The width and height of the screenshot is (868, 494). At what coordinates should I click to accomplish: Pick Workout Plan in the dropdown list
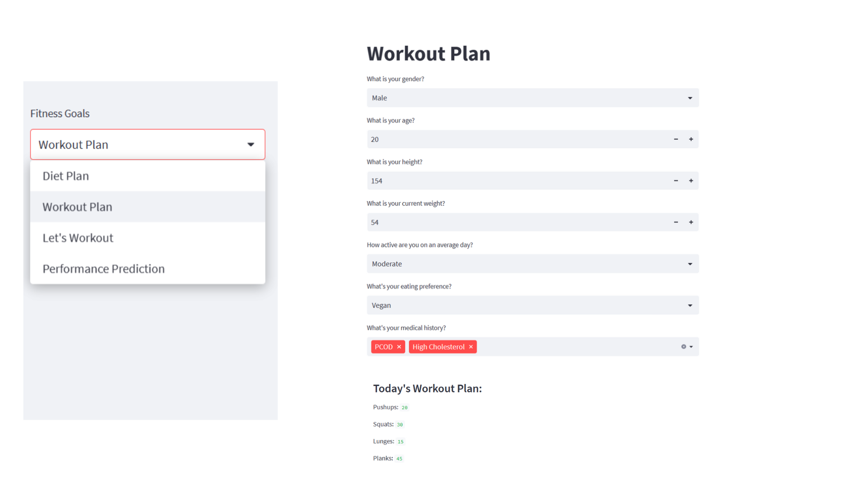pos(77,207)
